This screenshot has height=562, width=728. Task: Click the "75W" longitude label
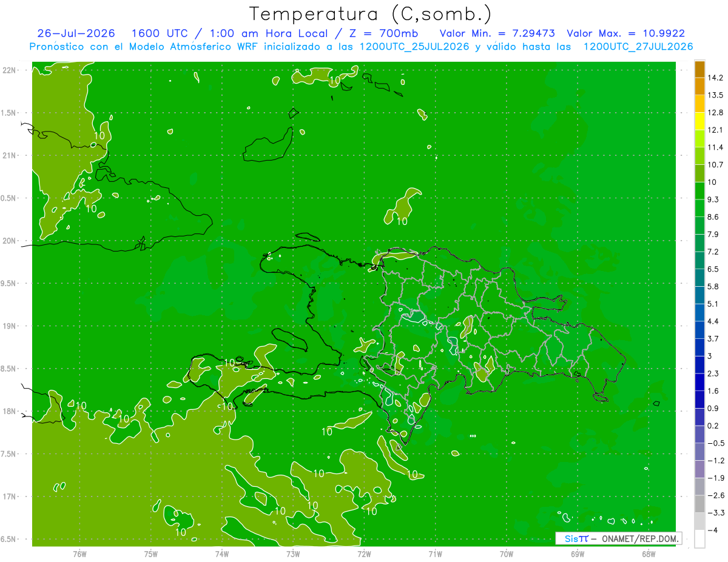pos(151,554)
